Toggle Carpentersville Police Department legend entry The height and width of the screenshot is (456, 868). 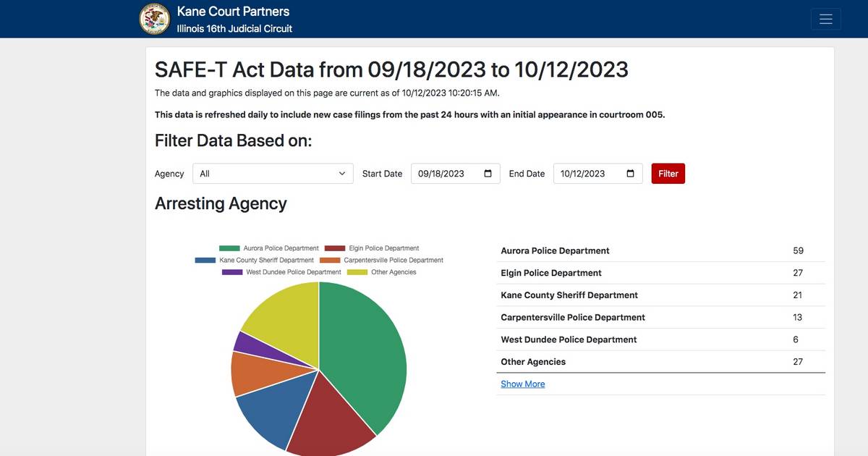[382, 260]
